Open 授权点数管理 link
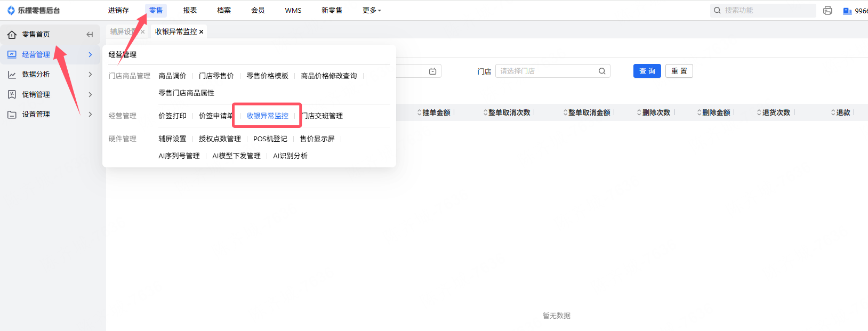The height and width of the screenshot is (331, 868). 220,139
